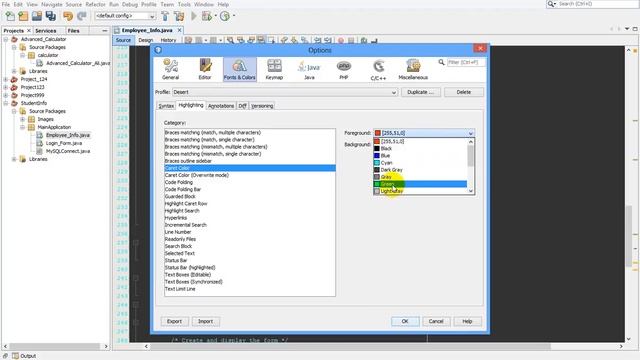The image size is (640, 360).
Task: Open the Miscellaneous options category
Action: 413,69
